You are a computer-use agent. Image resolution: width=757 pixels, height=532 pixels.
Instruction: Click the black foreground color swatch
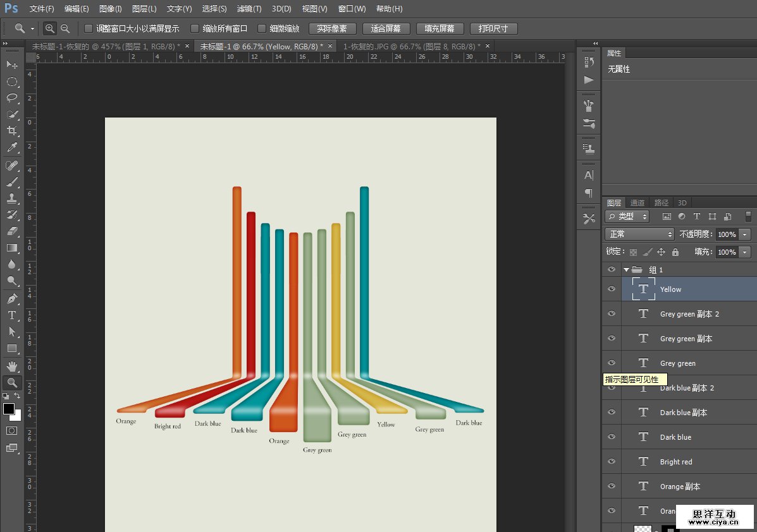point(9,409)
